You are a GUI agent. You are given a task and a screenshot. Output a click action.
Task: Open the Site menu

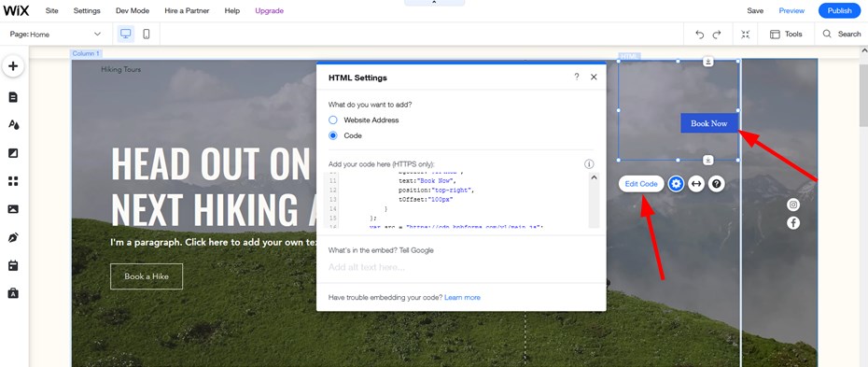(51, 10)
